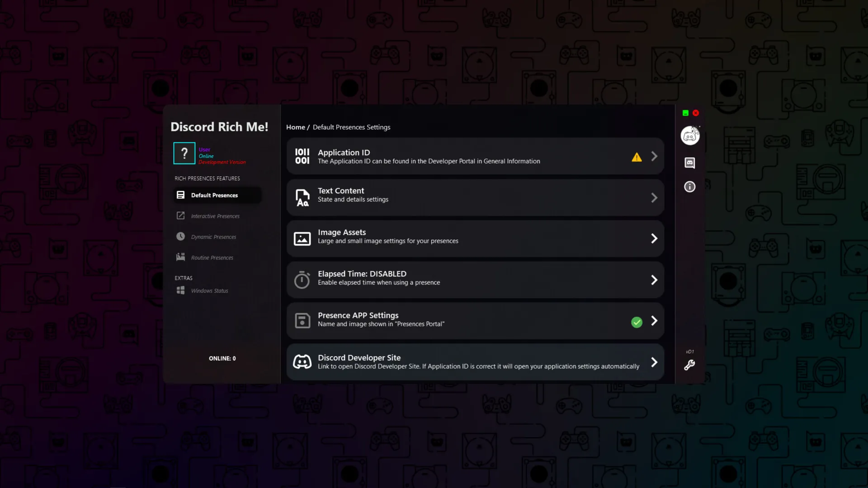868x488 pixels.
Task: Click the 'State and details settings' description
Action: (x=353, y=199)
